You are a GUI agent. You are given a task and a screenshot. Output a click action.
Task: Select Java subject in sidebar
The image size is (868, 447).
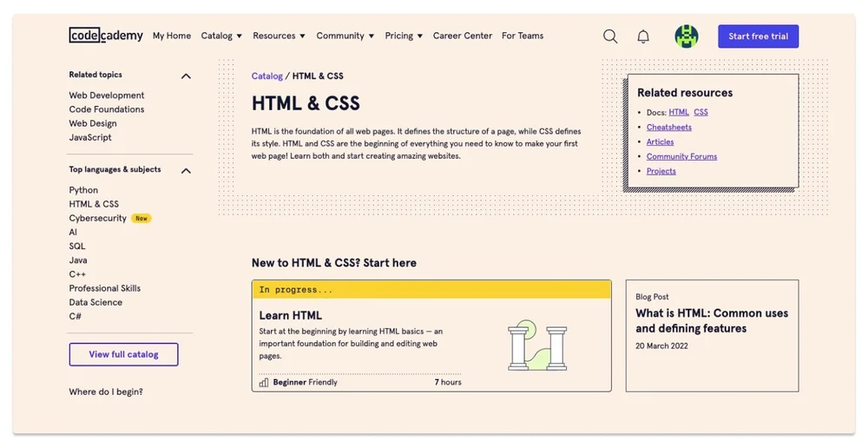[x=77, y=260]
